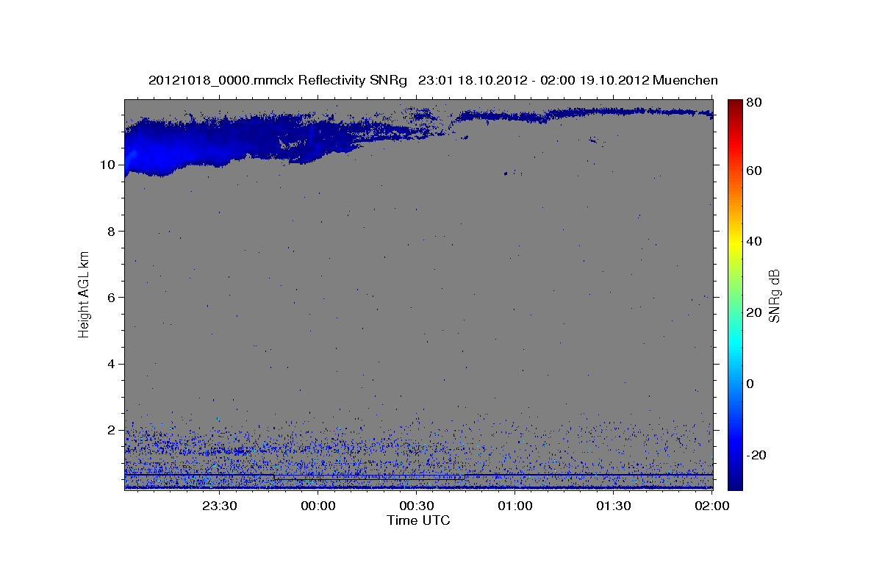Click the colorbar value 60
882x588 pixels.
(x=756, y=171)
